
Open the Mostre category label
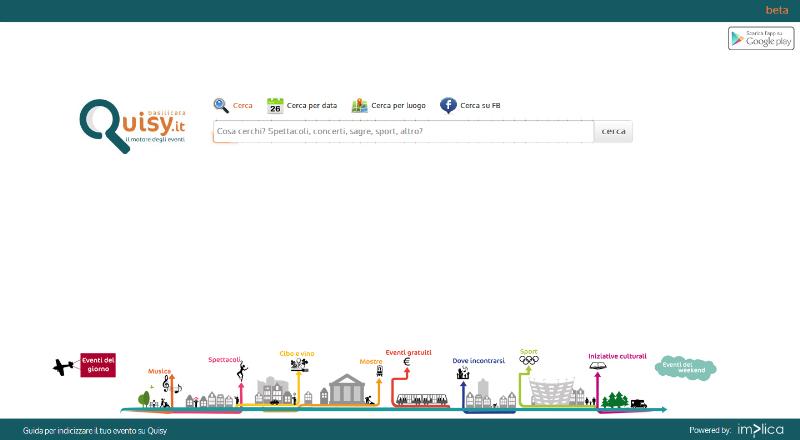coord(371,361)
